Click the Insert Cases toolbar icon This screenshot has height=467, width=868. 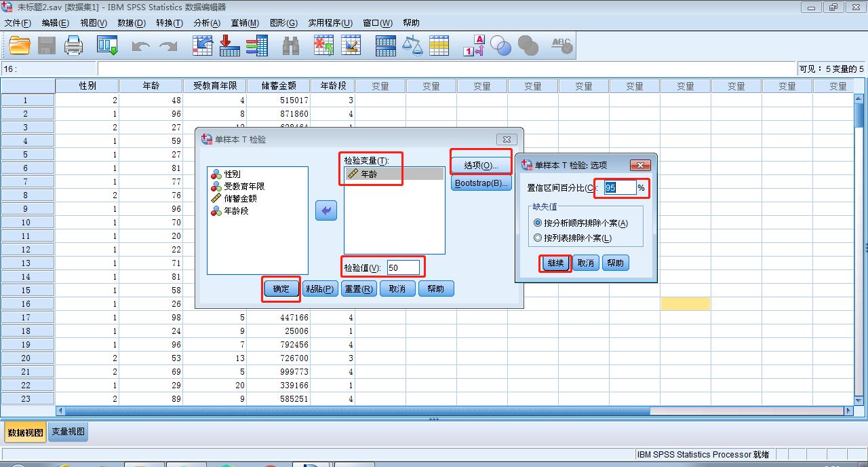point(323,45)
